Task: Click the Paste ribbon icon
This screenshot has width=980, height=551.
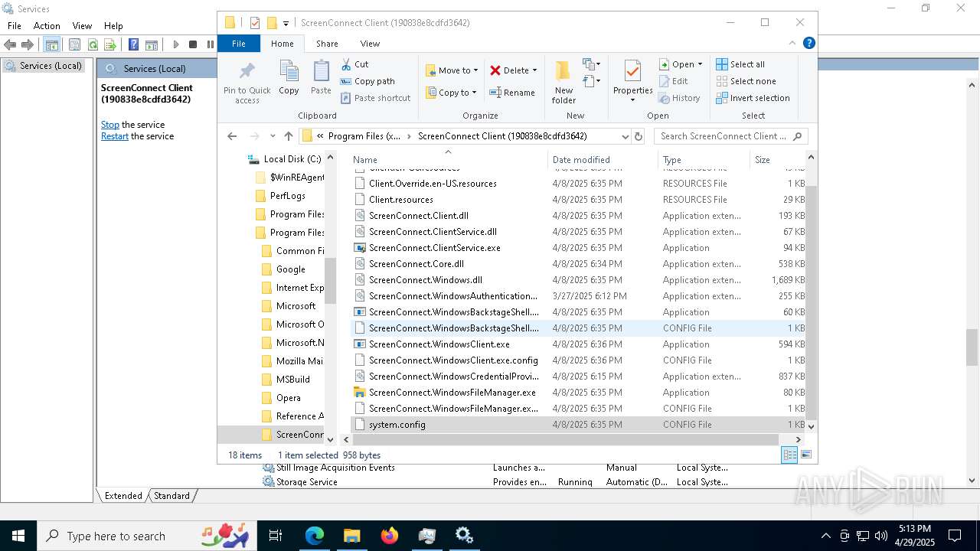Action: (321, 72)
